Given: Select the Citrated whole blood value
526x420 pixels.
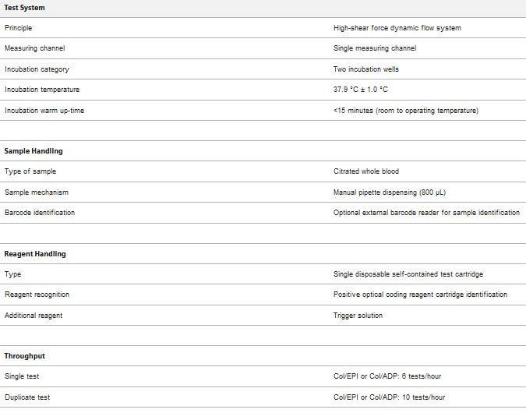Looking at the screenshot, I should click(x=366, y=171).
